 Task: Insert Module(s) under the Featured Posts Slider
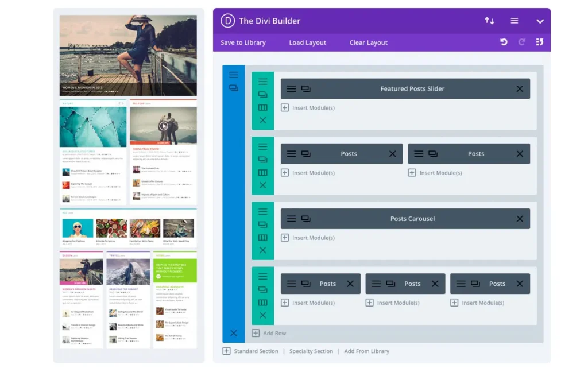pos(308,108)
